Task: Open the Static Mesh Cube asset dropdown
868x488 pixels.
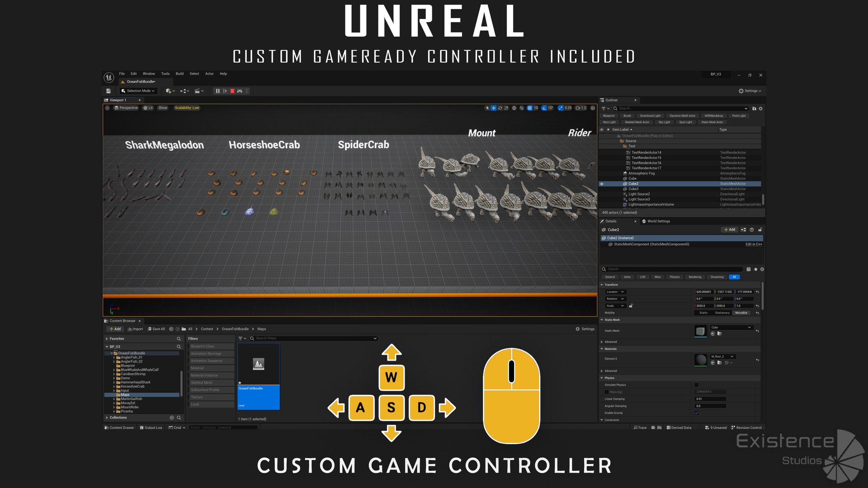Action: (x=731, y=328)
